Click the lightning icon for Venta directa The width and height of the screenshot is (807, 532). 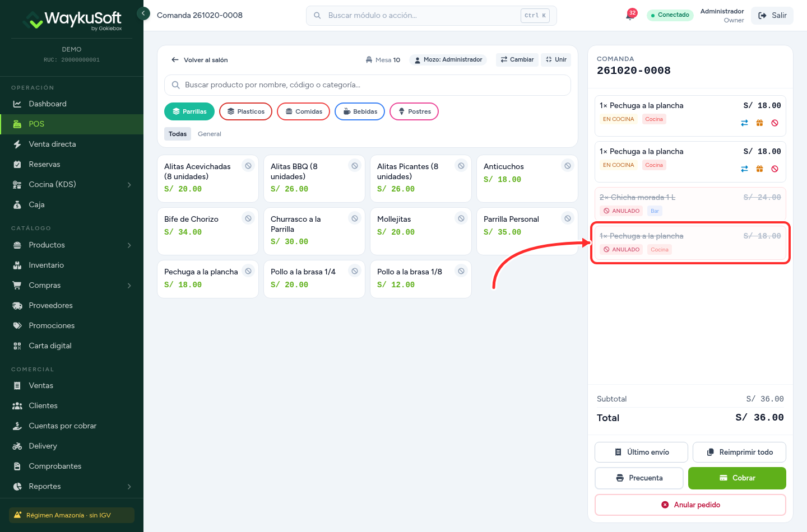(x=17, y=144)
